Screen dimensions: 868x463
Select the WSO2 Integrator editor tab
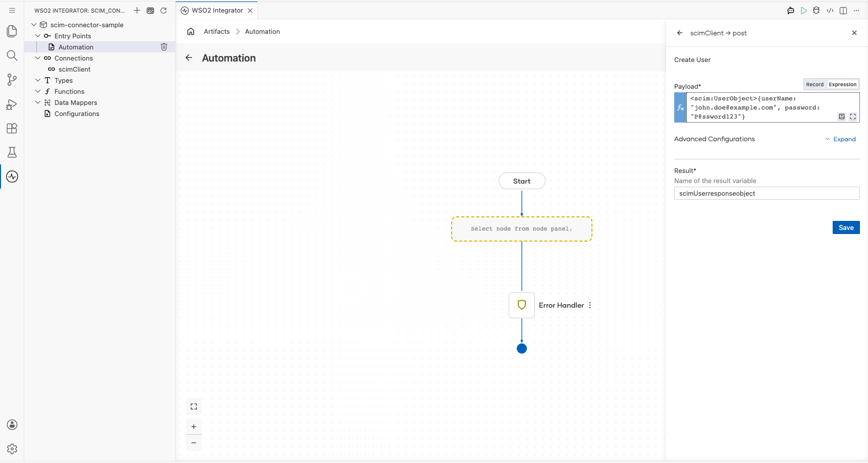coord(217,10)
